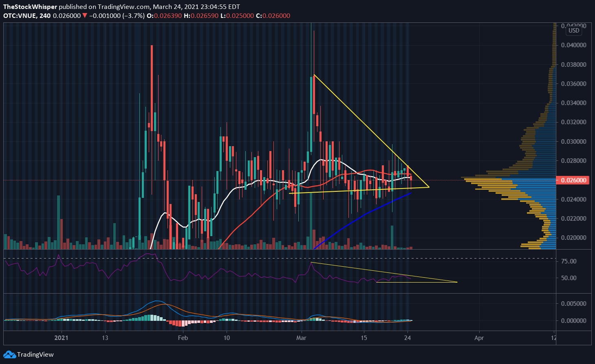Click the −0.001000 (−3.7%) change value

pyautogui.click(x=117, y=16)
